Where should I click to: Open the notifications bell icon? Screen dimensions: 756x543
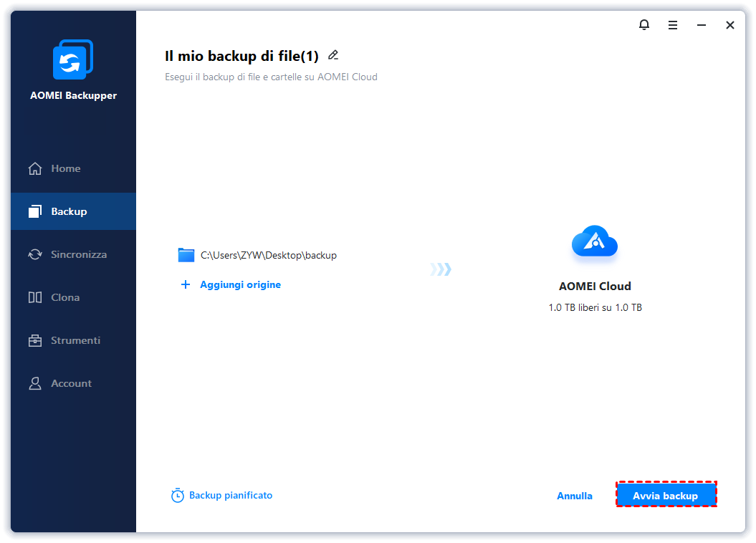pyautogui.click(x=643, y=24)
